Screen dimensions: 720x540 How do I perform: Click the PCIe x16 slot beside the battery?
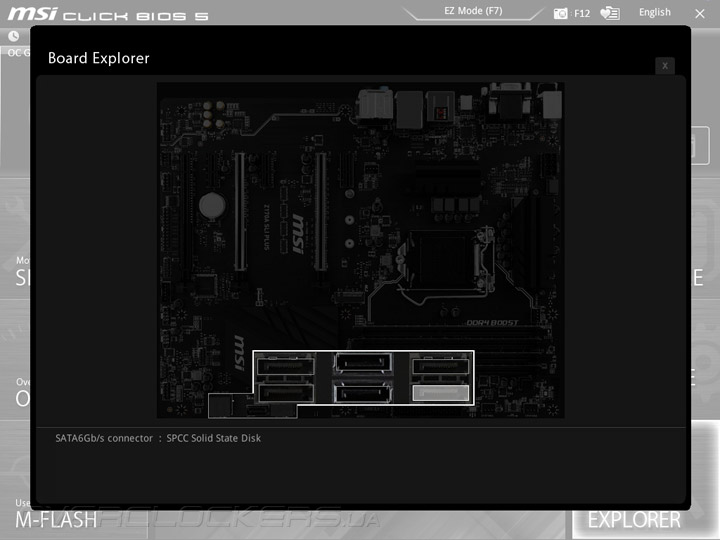point(240,212)
